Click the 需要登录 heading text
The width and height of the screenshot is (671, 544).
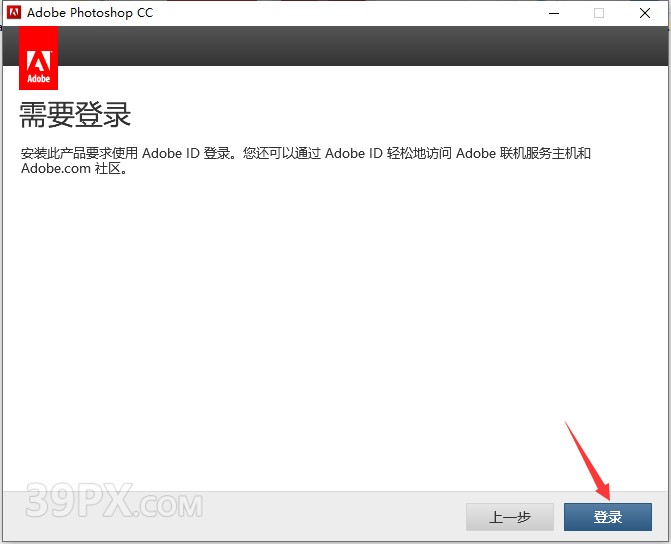[75, 115]
